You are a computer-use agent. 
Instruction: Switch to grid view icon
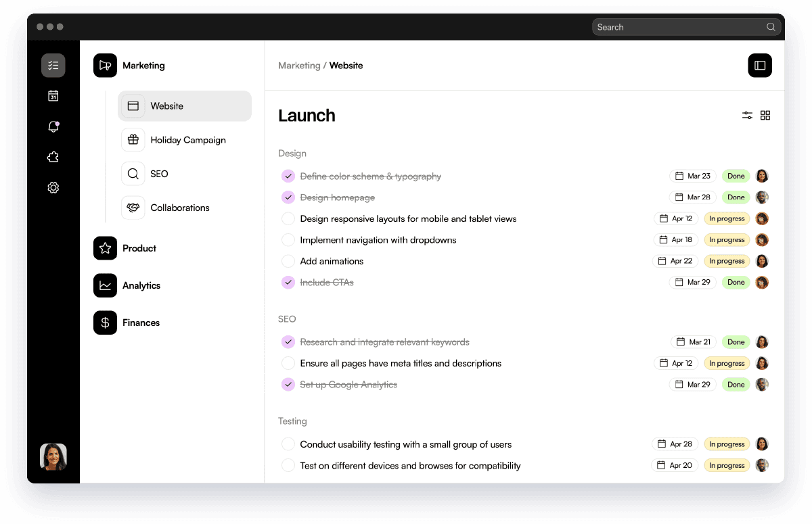pos(765,116)
